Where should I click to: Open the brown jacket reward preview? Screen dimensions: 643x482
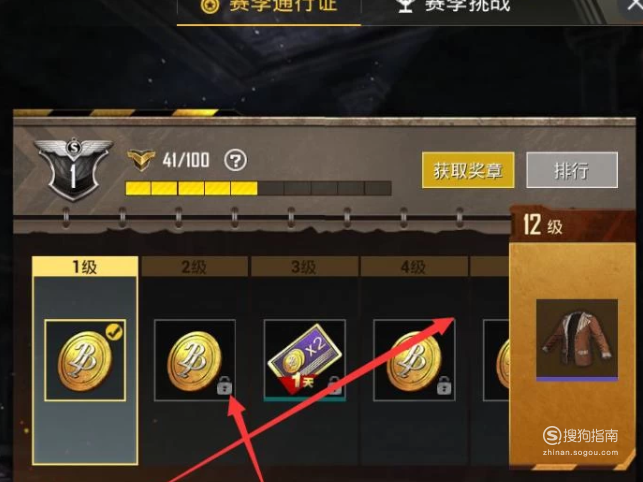tap(577, 340)
